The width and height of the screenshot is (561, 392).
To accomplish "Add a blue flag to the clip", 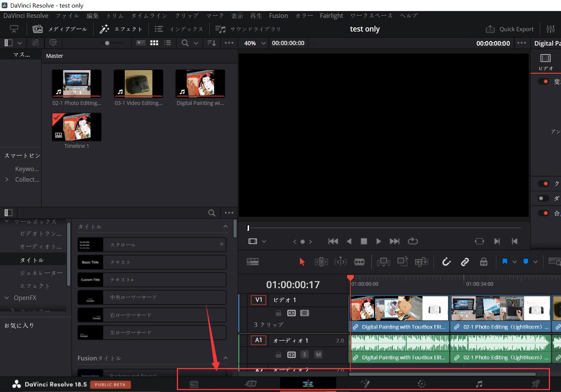I will pos(505,262).
